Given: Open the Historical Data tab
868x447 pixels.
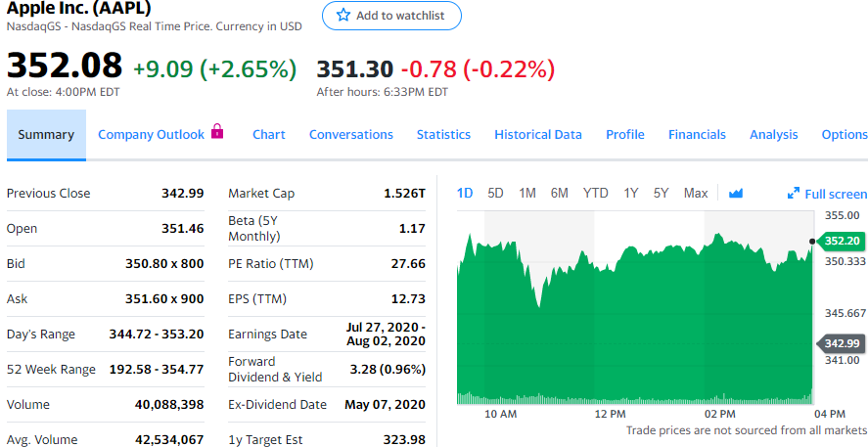Looking at the screenshot, I should coord(538,134).
